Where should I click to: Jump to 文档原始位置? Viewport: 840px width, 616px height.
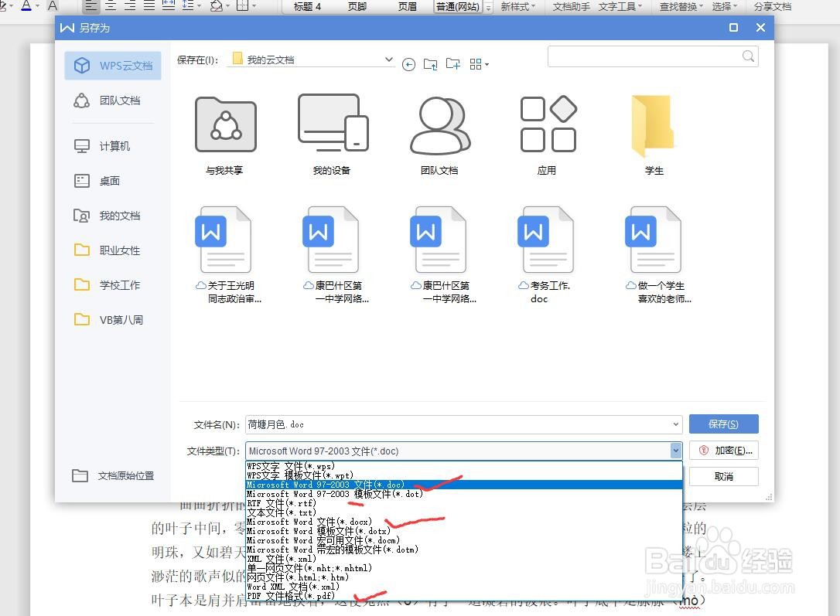click(x=113, y=476)
